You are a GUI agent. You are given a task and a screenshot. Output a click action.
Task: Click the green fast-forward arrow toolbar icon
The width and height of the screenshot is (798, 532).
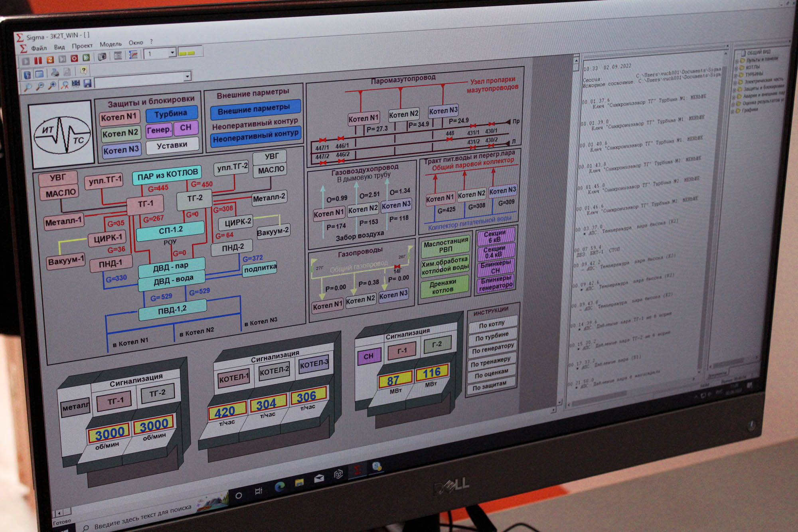[x=86, y=57]
